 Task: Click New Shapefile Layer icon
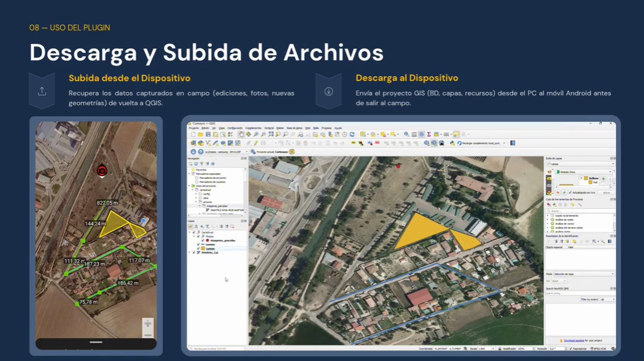(208, 143)
